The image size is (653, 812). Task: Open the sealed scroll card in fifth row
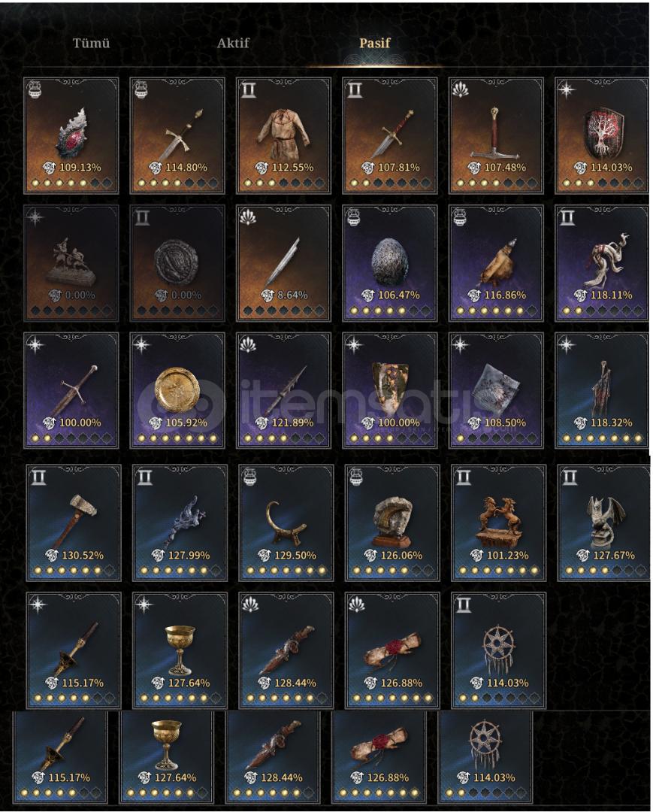pyautogui.click(x=392, y=651)
